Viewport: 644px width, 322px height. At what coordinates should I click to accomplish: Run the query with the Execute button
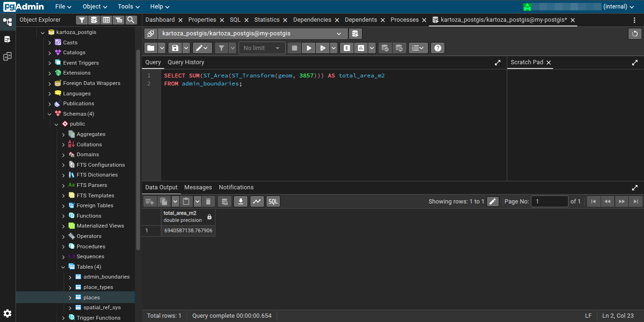tap(308, 48)
